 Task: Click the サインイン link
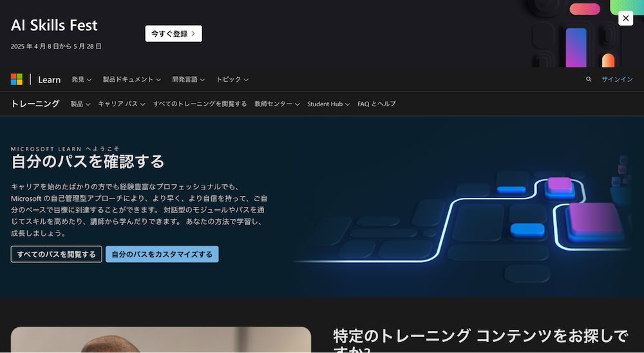[618, 79]
